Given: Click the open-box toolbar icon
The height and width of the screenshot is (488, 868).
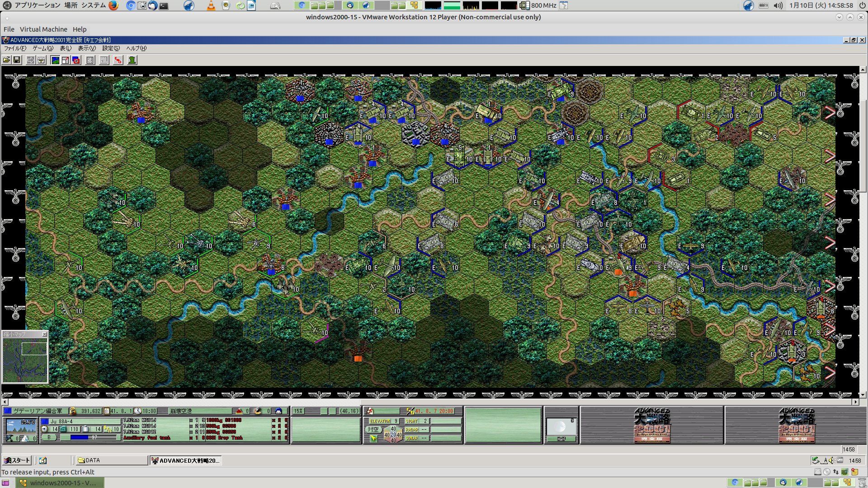Looking at the screenshot, I should point(41,60).
